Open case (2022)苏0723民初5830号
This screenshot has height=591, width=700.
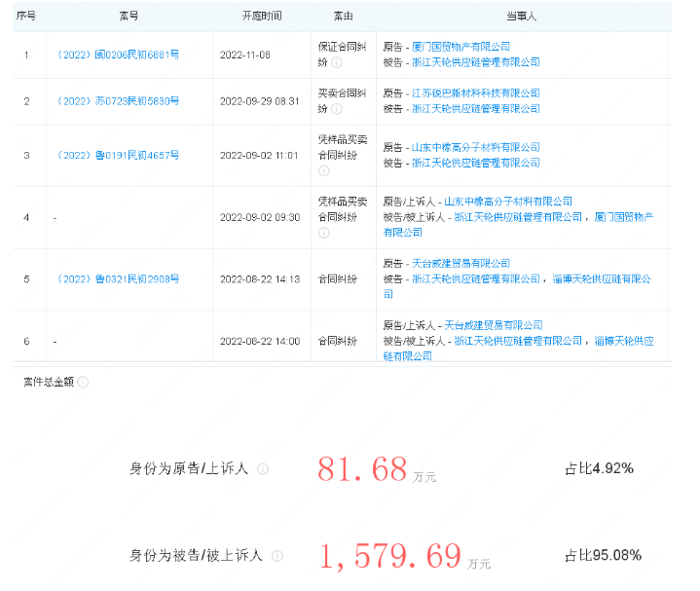(x=119, y=101)
